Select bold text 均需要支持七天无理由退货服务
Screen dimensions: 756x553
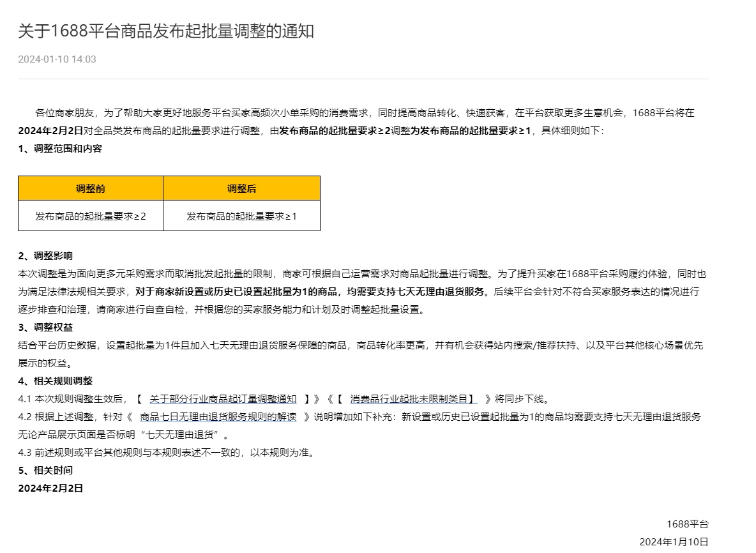click(x=416, y=292)
